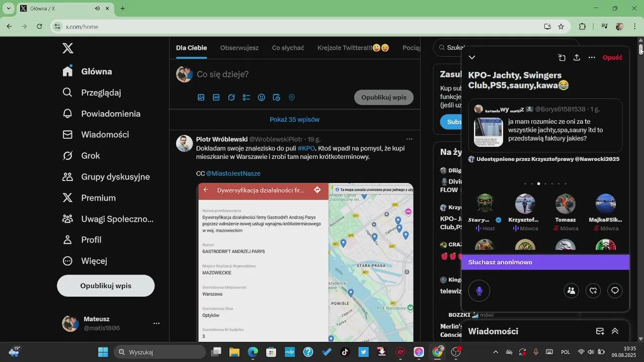Open emoji picker in composer
The height and width of the screenshot is (362, 644).
[x=262, y=98]
